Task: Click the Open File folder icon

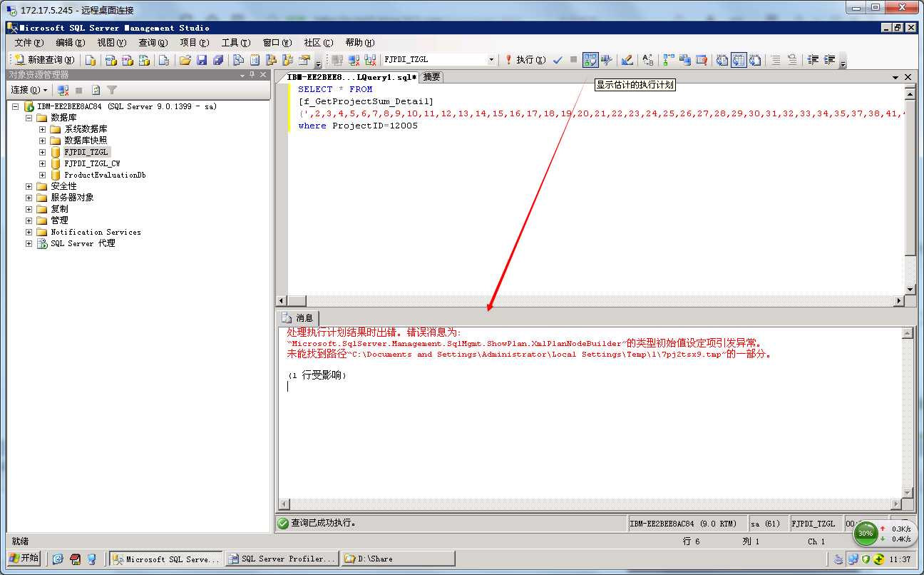Action: [x=185, y=60]
